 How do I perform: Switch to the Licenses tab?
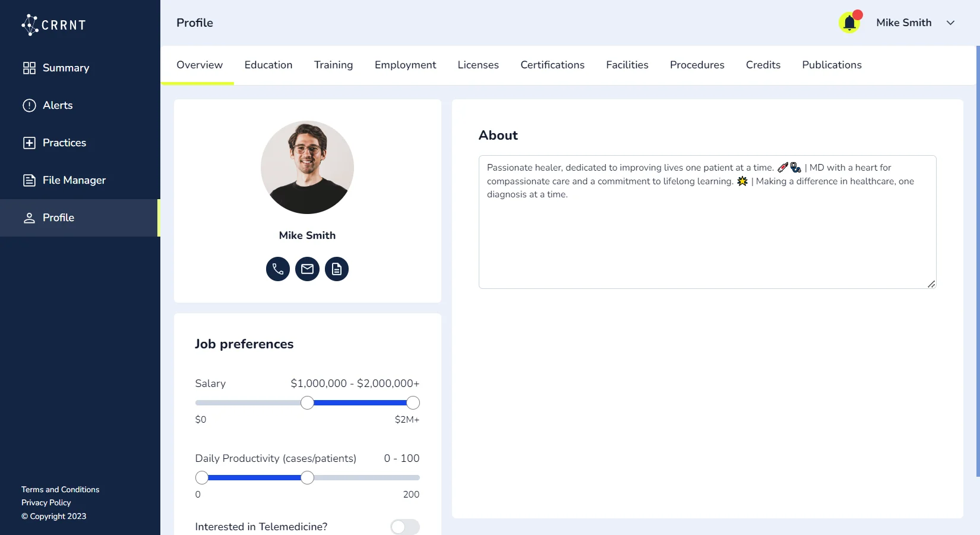478,65
